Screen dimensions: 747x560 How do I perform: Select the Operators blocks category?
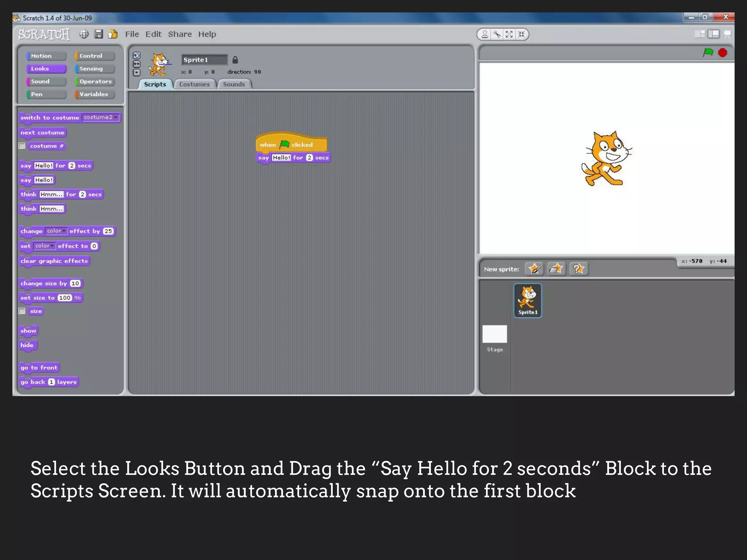[x=95, y=81]
